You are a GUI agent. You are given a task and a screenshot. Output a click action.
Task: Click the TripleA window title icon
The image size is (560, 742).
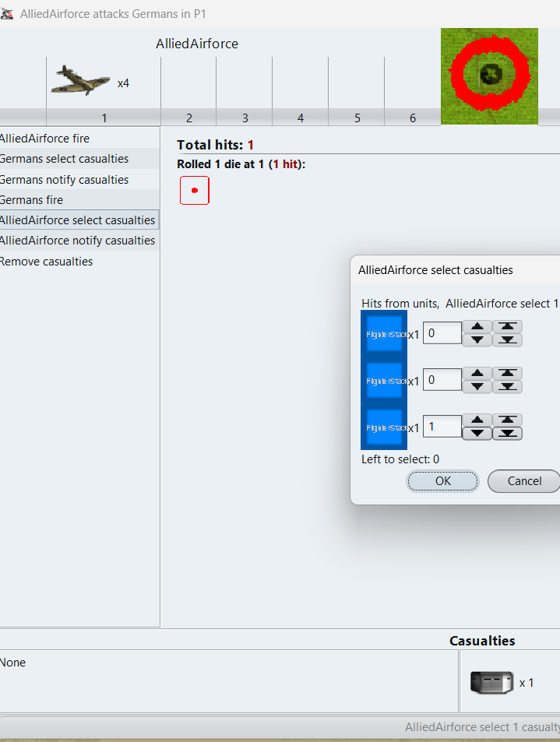click(7, 14)
